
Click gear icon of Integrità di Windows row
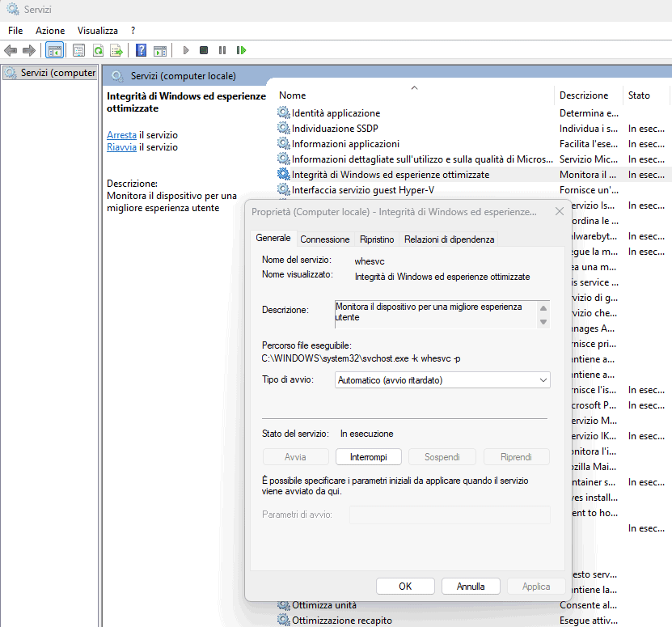283,175
